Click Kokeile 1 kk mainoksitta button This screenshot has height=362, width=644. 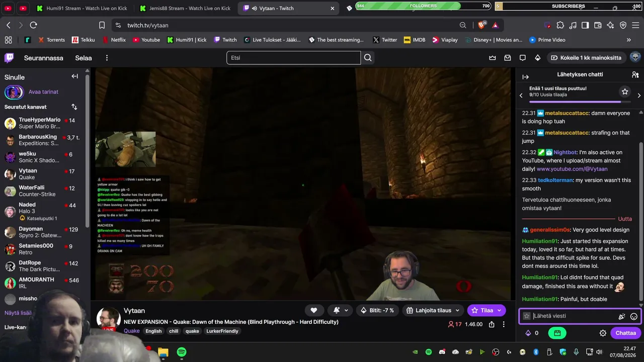click(587, 58)
